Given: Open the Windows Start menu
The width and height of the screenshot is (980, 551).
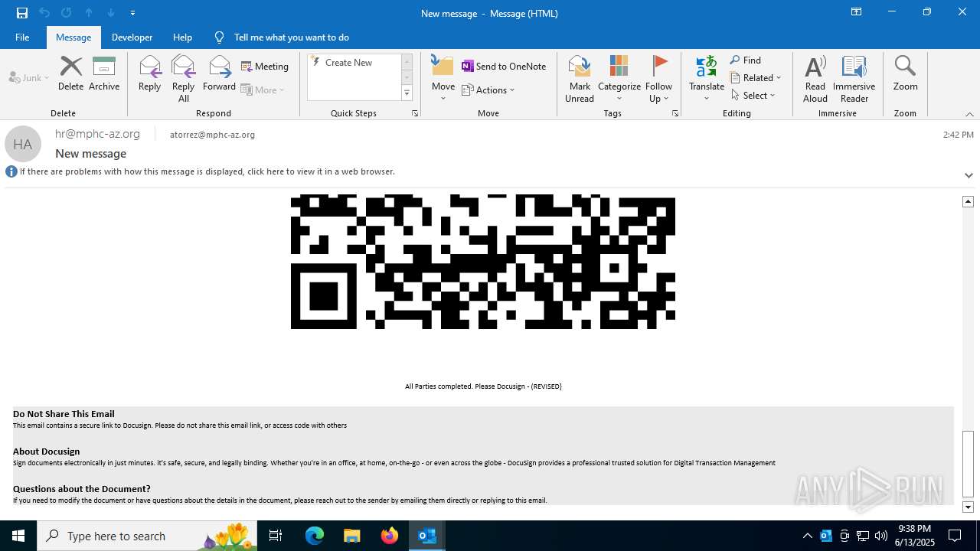Looking at the screenshot, I should (18, 536).
